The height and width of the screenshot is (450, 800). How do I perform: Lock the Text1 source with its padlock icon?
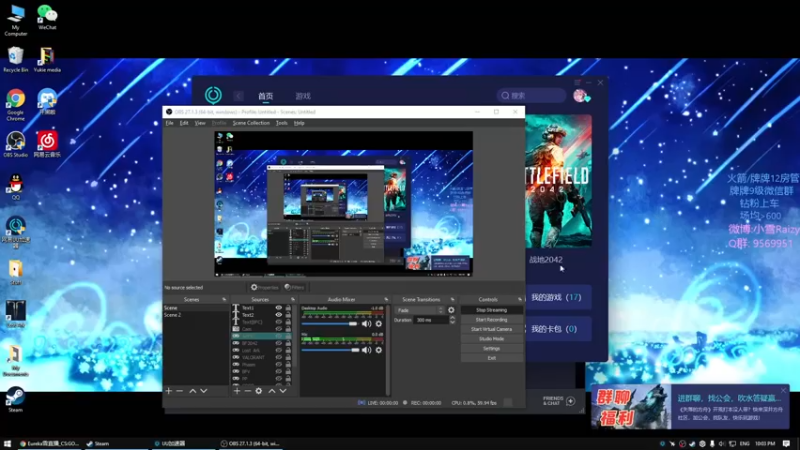click(x=288, y=308)
